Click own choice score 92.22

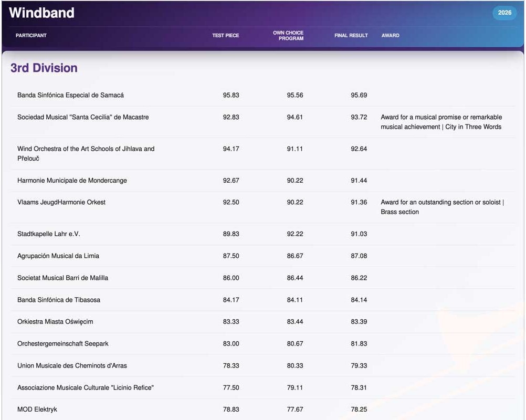(x=295, y=234)
